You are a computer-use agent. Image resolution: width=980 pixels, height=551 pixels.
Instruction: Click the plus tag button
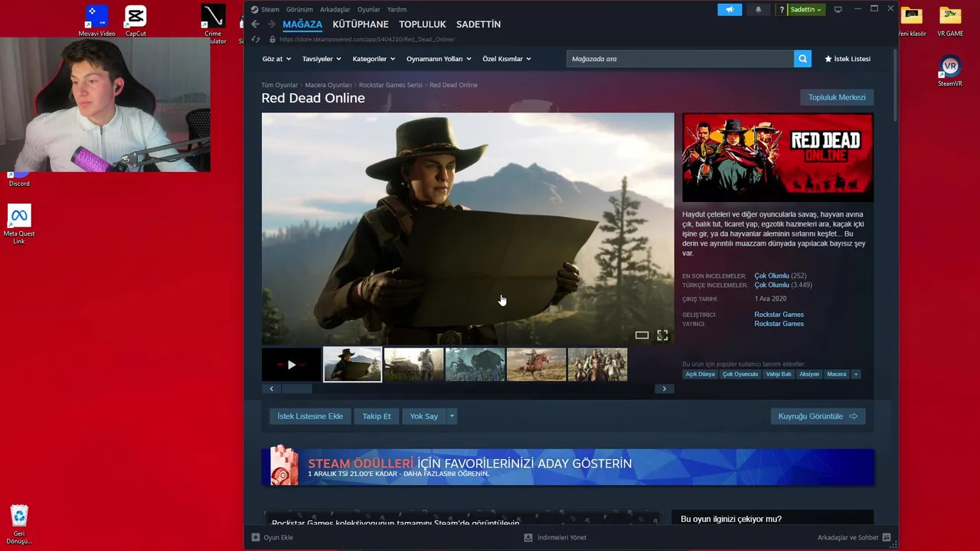coord(856,374)
